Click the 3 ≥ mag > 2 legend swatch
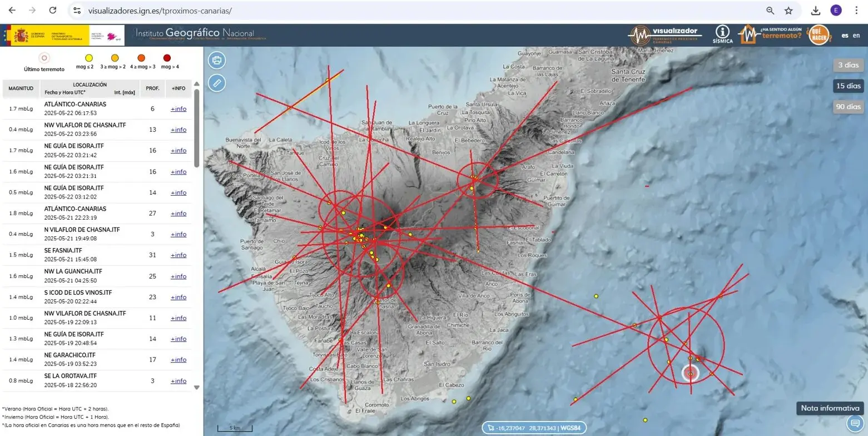Viewport: 868px width, 436px height. [115, 58]
